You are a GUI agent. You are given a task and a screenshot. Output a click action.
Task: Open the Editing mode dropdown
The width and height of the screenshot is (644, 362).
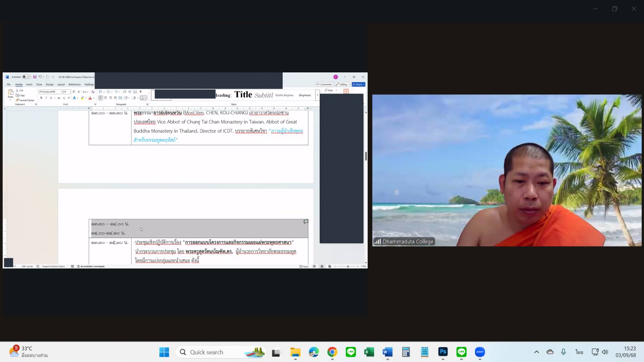[x=343, y=84]
